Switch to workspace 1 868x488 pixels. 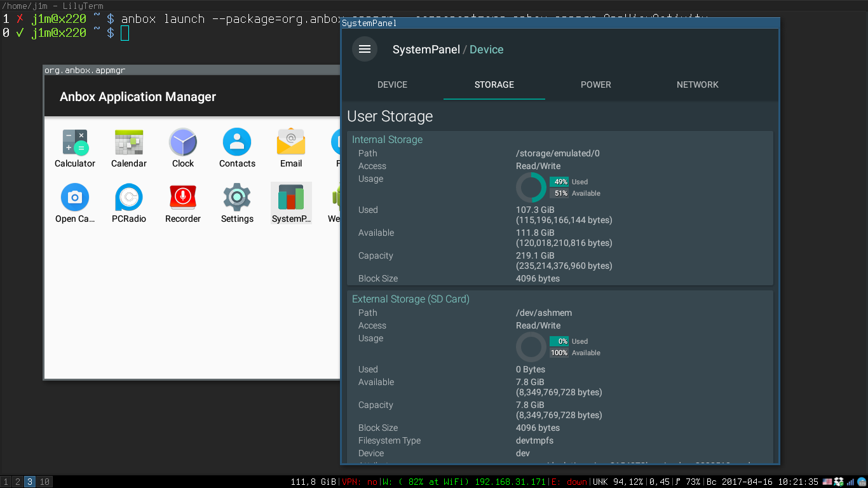tap(6, 482)
